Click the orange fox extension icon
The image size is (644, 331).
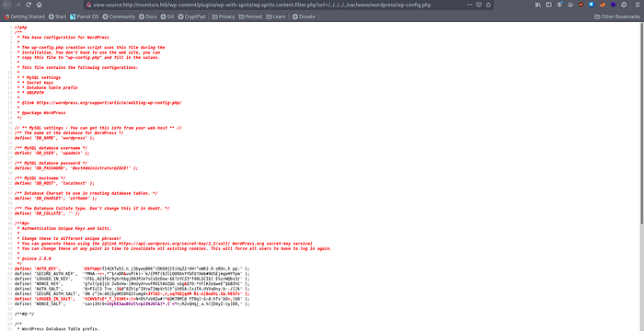click(602, 5)
